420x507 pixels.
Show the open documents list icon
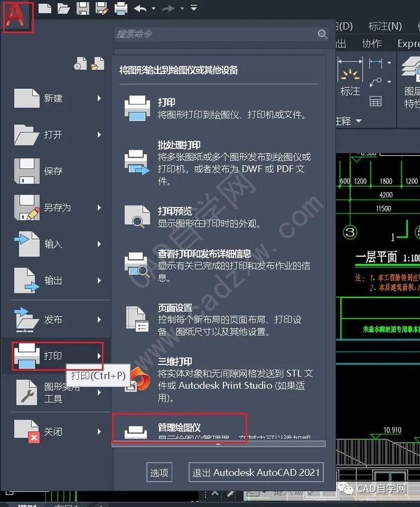point(97,64)
